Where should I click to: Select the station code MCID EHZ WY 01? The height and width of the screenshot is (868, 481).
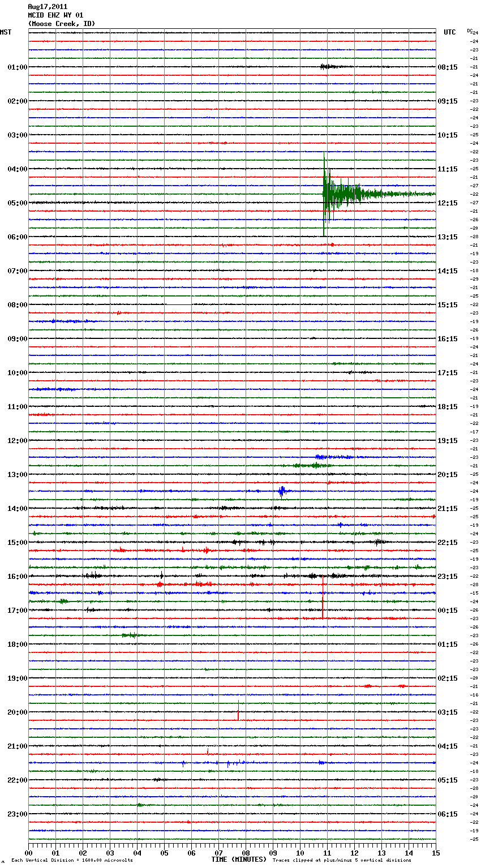[x=55, y=15]
